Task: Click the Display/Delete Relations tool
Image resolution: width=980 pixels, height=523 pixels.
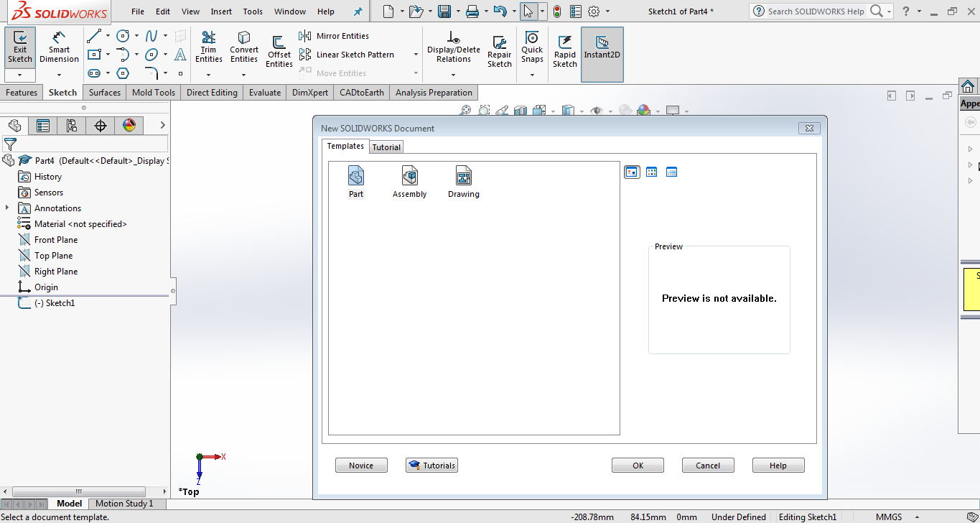Action: pyautogui.click(x=454, y=47)
